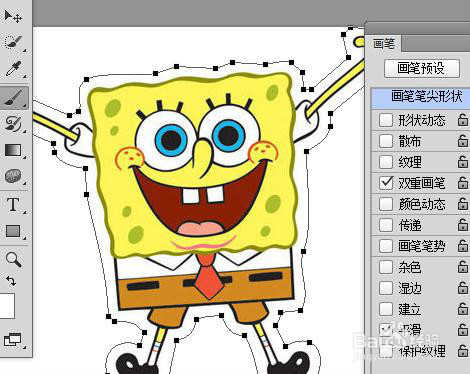This screenshot has height=374, width=470.
Task: Expand the Type tool flyout arrow
Action: [x=25, y=212]
